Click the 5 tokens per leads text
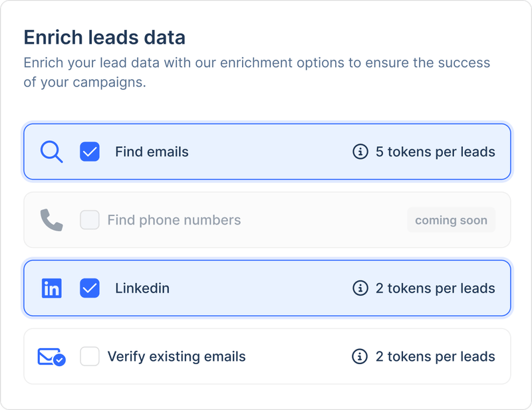The width and height of the screenshot is (532, 410). point(435,152)
